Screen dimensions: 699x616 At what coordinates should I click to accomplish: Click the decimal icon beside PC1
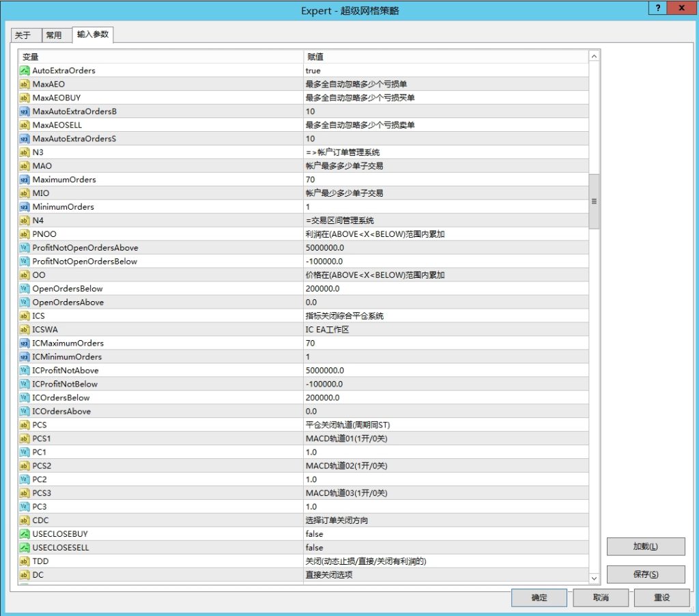coord(24,452)
